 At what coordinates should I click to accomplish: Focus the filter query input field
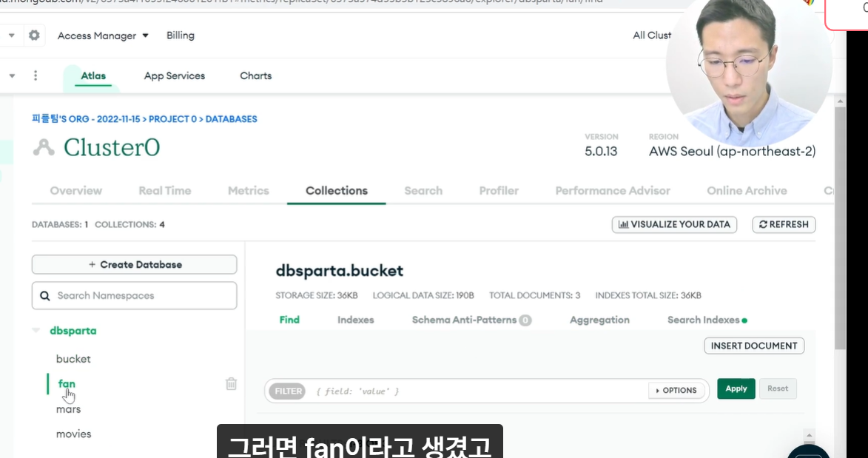click(479, 391)
